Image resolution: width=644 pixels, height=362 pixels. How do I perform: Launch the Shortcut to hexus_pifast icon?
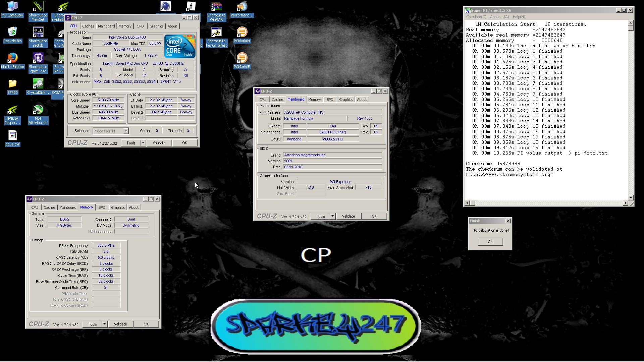point(216,37)
